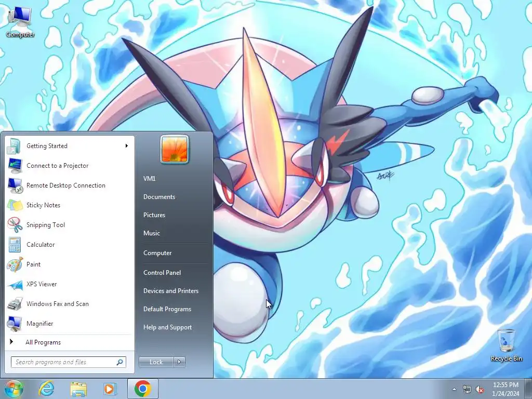
Task: Open Documents from the Start menu
Action: (x=159, y=197)
